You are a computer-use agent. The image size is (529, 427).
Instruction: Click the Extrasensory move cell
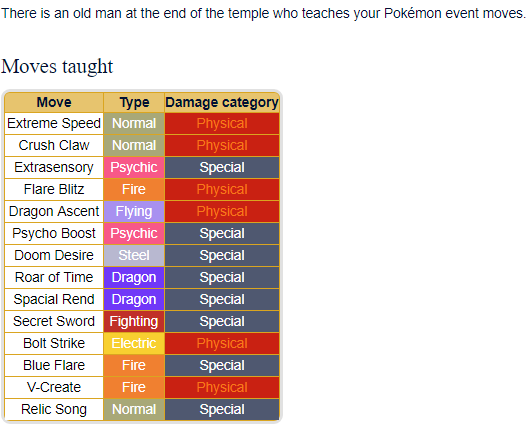coord(54,167)
